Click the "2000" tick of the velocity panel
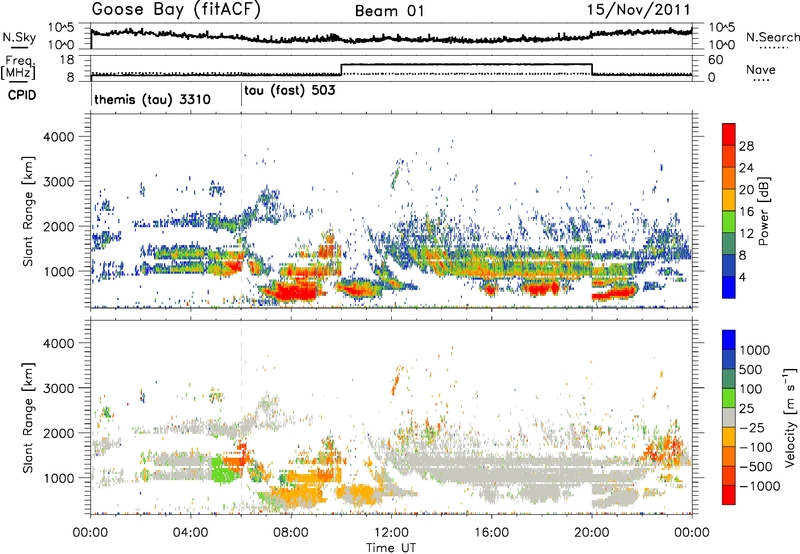The height and width of the screenshot is (554, 800). [x=58, y=433]
